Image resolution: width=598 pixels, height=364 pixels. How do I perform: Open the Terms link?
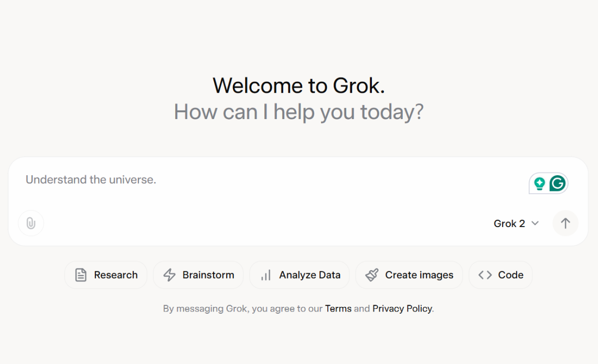coord(338,308)
